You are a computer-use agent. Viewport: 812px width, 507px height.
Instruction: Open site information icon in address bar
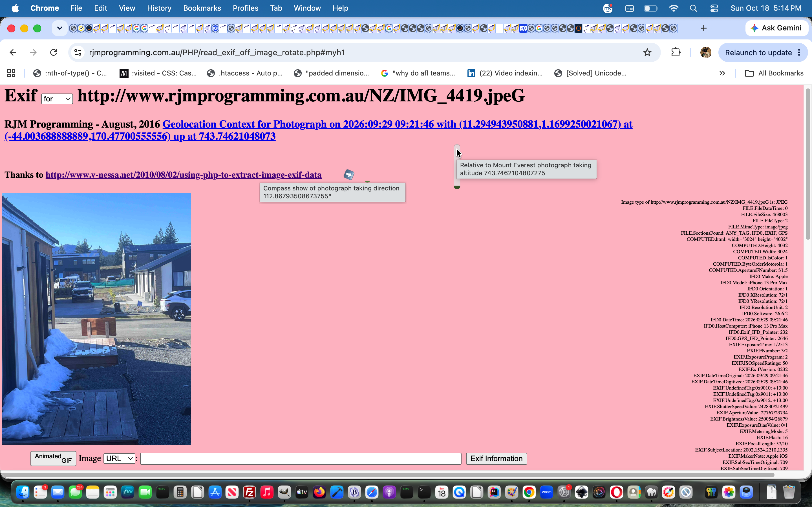78,52
